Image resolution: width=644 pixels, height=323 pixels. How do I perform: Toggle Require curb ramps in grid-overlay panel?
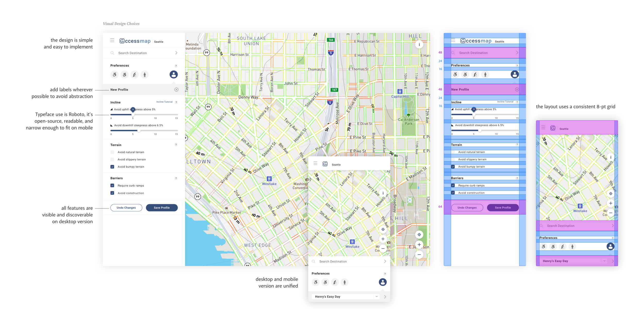click(453, 185)
